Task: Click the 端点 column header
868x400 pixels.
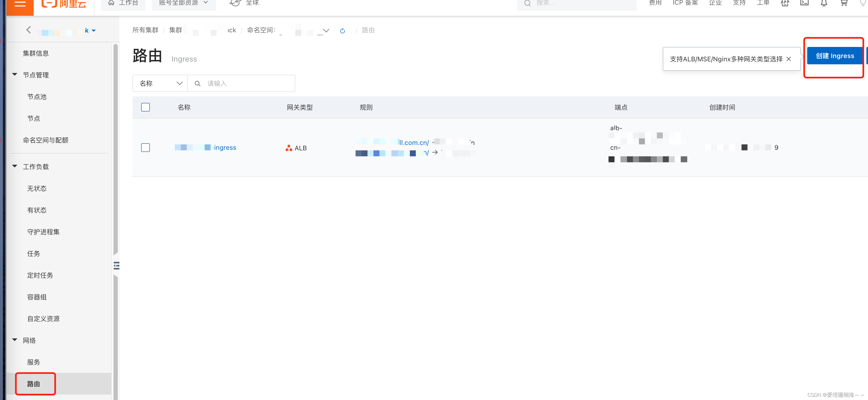Action: point(621,107)
